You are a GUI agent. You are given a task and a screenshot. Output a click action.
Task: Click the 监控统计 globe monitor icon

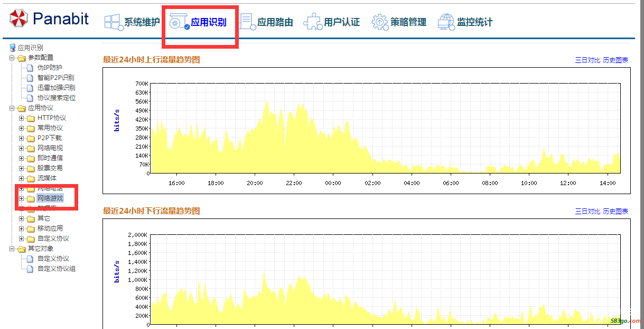pos(446,22)
